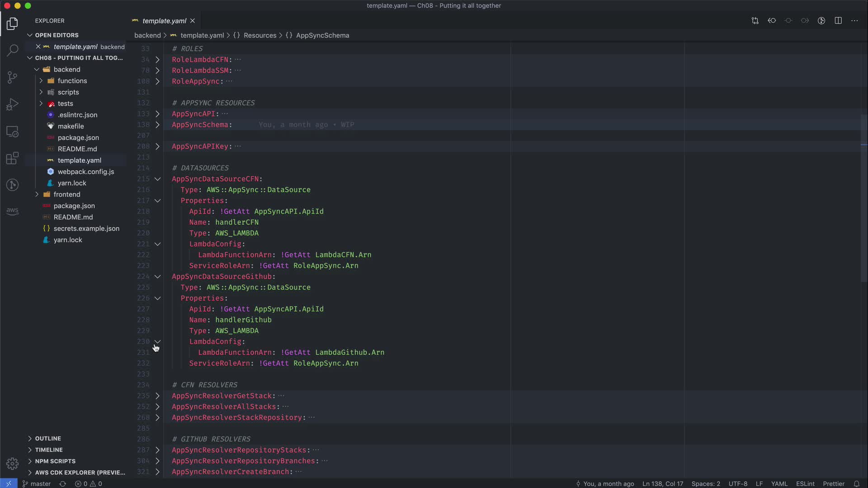Click the notifications bell in status bar
This screenshot has width=868, height=488.
(x=856, y=483)
